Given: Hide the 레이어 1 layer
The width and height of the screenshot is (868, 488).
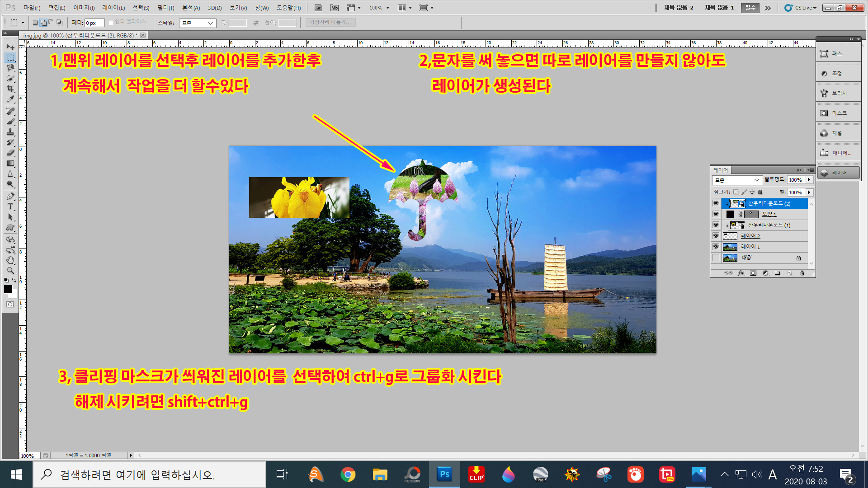Looking at the screenshot, I should 716,247.
